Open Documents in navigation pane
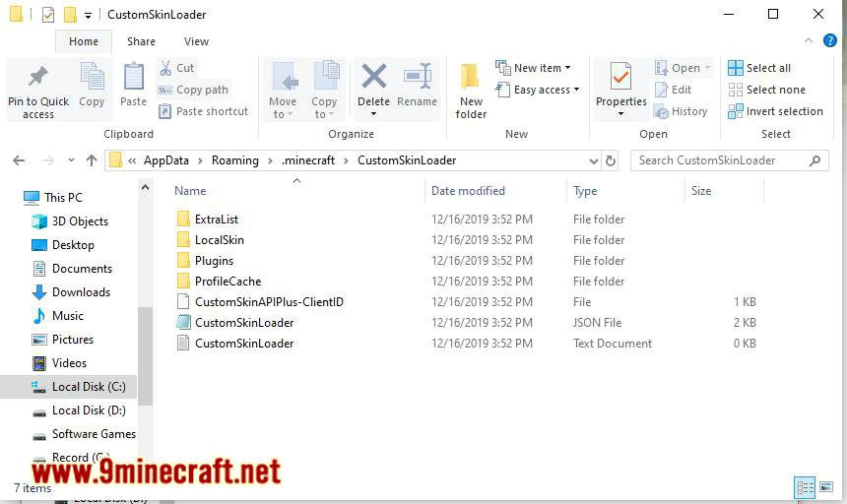This screenshot has width=847, height=504. point(82,269)
